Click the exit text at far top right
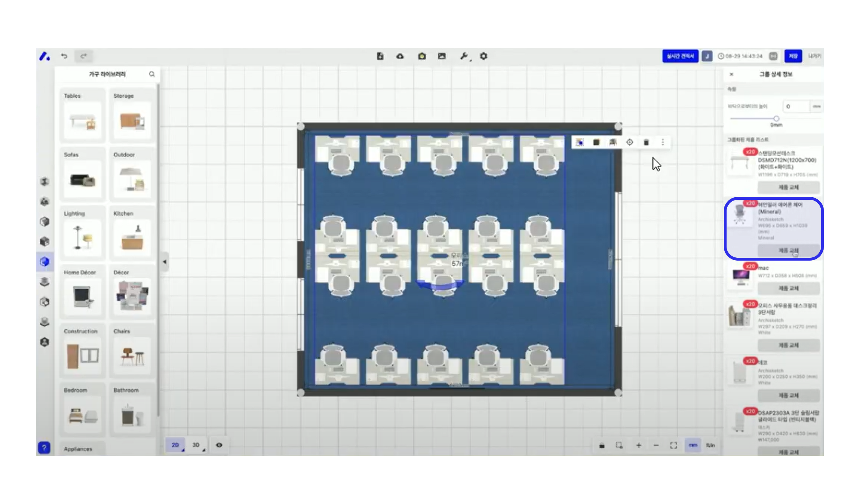Viewport: 859px width, 504px height. [x=815, y=56]
